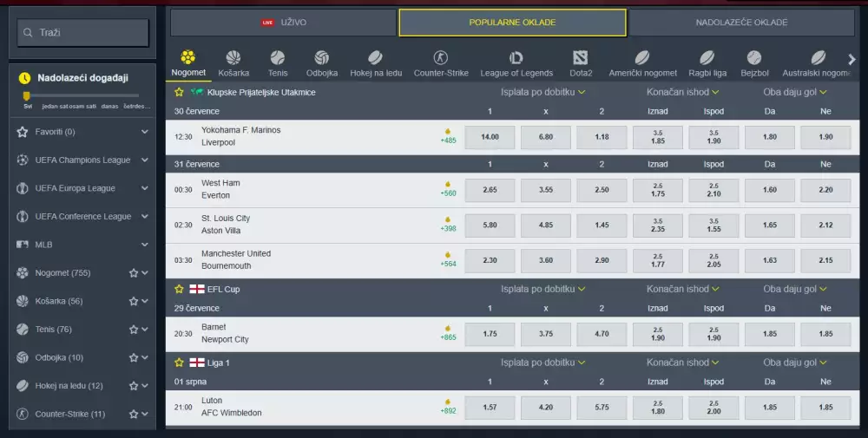Open Konačan ishod dropdown for Klupske Prijateljske
Image resolution: width=868 pixels, height=438 pixels.
coord(682,92)
